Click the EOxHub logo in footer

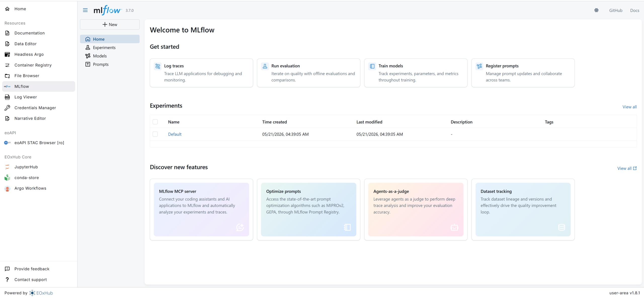pos(41,293)
